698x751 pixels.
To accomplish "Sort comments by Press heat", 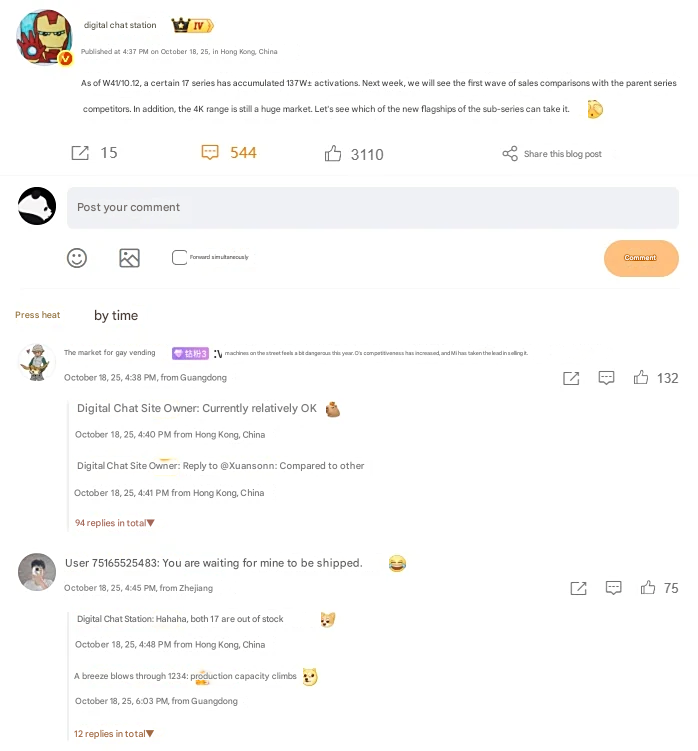I will pos(37,315).
